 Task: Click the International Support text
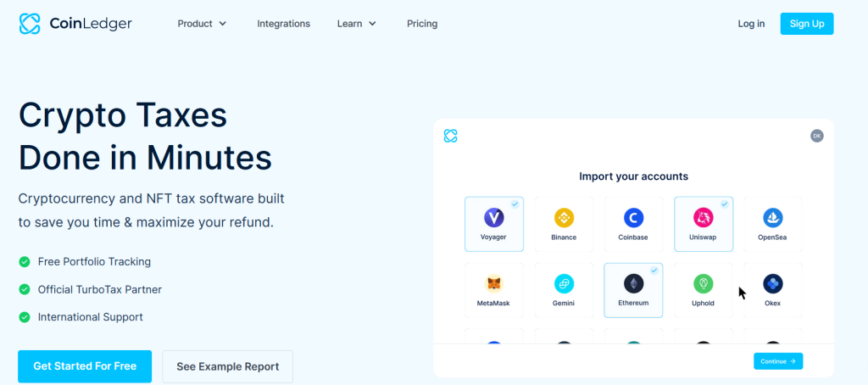(x=90, y=317)
